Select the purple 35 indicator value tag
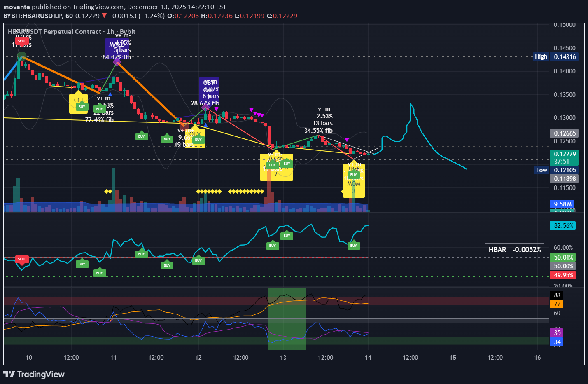 click(x=557, y=332)
